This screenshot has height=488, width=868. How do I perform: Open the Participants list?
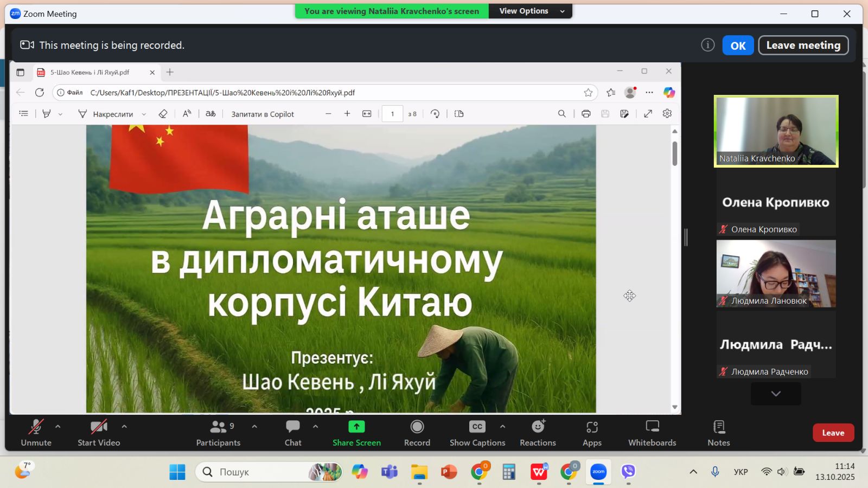218,433
